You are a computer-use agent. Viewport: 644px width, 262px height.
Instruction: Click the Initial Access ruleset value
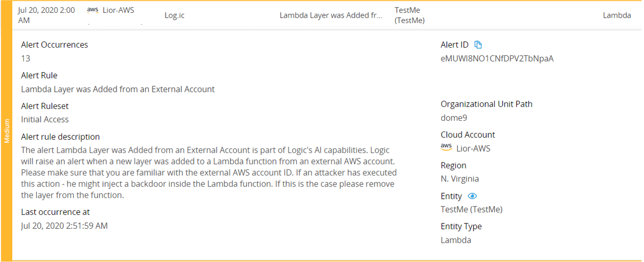(45, 119)
